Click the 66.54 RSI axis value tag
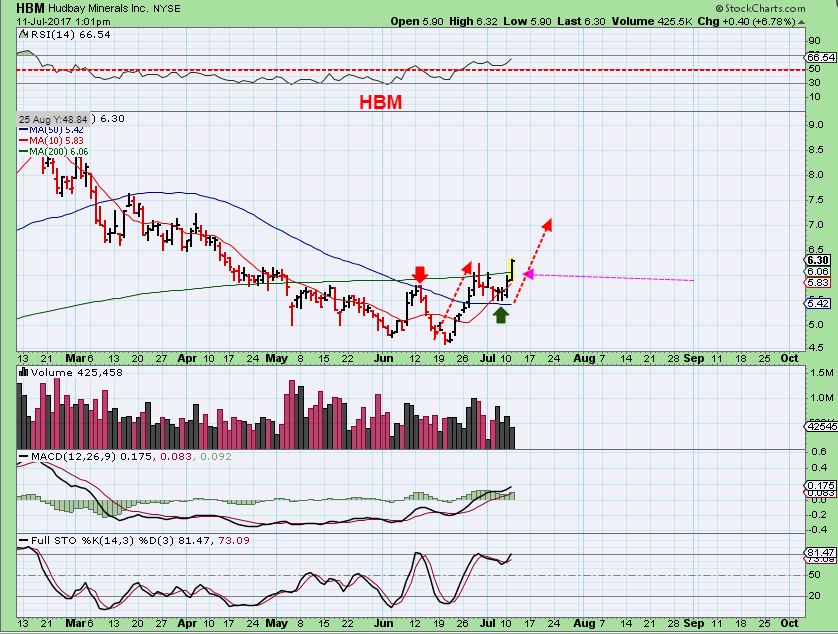This screenshot has width=838, height=634. pos(821,57)
